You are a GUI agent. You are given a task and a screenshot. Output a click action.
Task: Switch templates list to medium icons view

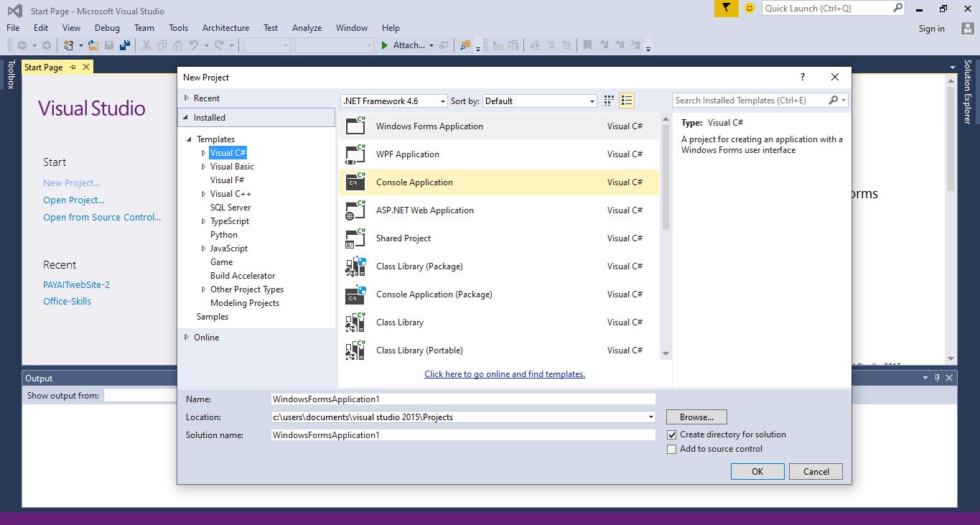pos(610,101)
